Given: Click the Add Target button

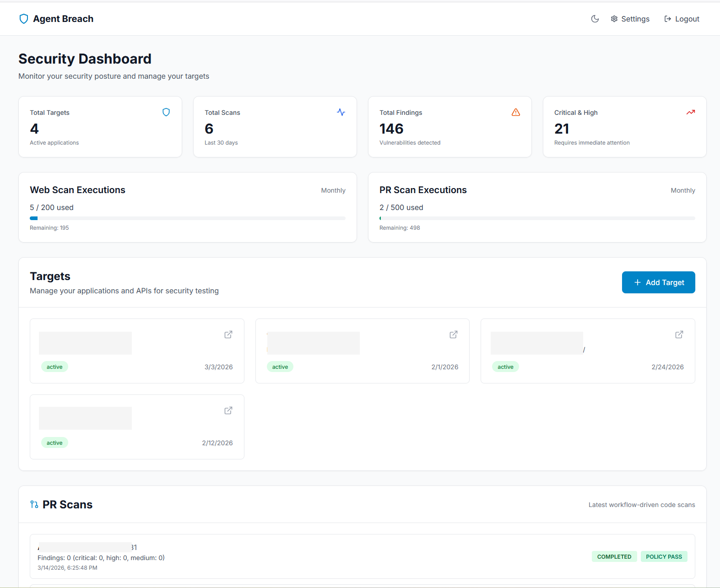Looking at the screenshot, I should point(658,282).
